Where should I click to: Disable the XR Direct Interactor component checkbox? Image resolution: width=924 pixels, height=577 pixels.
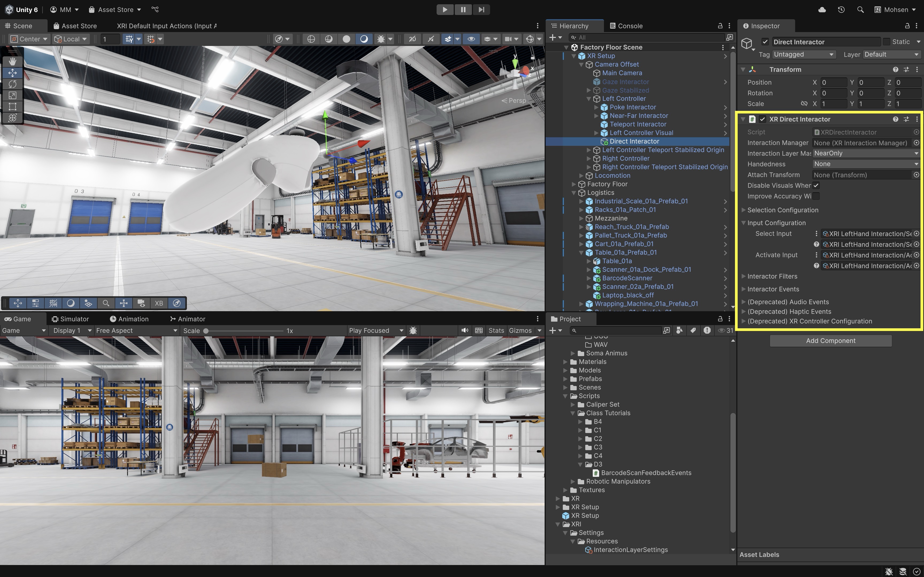click(x=763, y=119)
